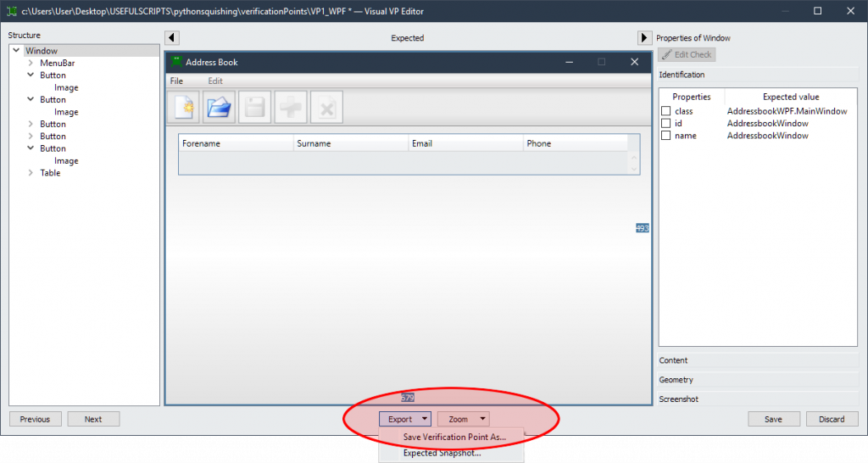Click the right arrow beside Expected
The width and height of the screenshot is (868, 463).
644,38
